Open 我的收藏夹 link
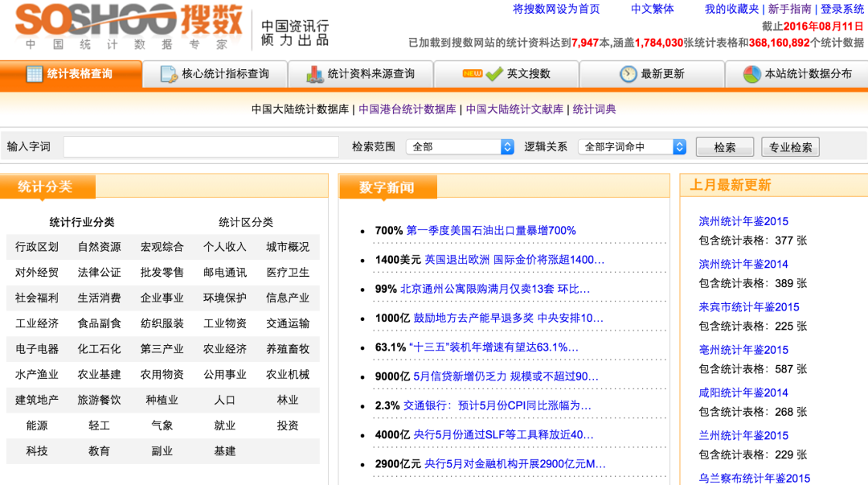Viewport: 868px width, 485px height. point(731,9)
